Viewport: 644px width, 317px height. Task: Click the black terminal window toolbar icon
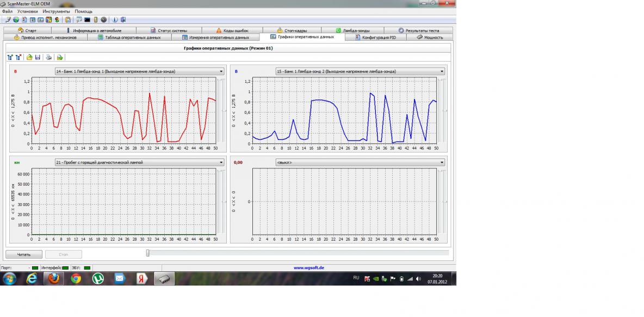[x=87, y=20]
